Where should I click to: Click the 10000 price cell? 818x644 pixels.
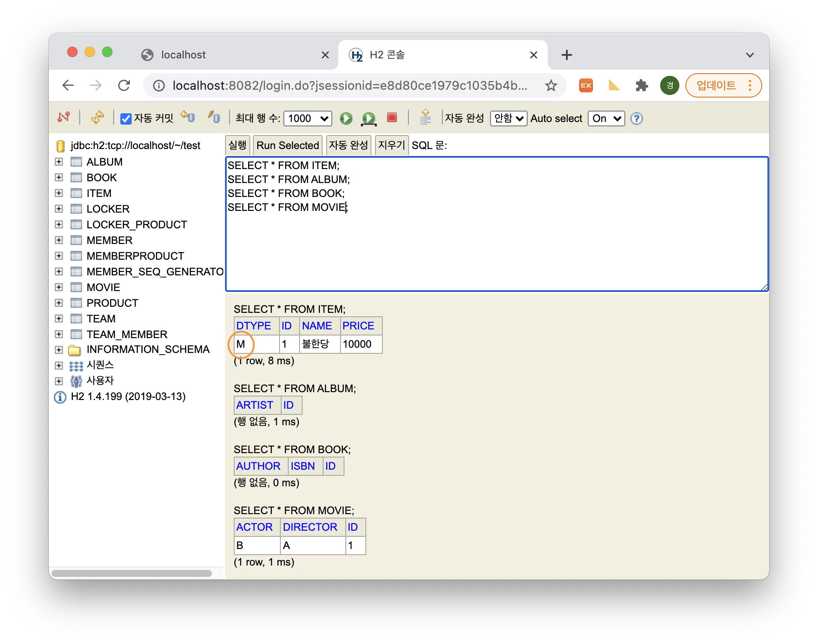(361, 344)
